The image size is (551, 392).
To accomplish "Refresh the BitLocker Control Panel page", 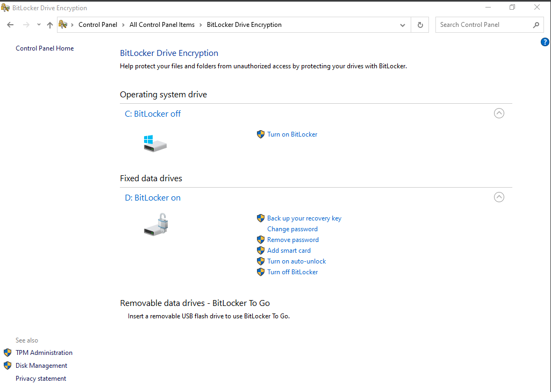I will pyautogui.click(x=420, y=25).
